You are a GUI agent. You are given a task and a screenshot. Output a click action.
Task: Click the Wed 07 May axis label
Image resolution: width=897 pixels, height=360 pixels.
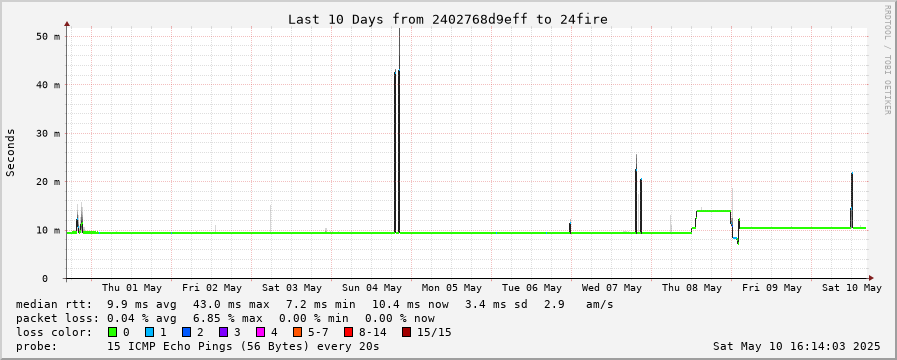612,288
